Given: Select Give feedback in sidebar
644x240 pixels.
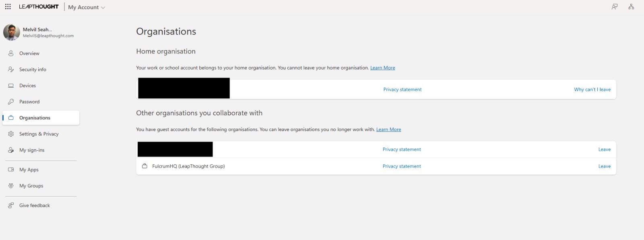Looking at the screenshot, I should (34, 205).
